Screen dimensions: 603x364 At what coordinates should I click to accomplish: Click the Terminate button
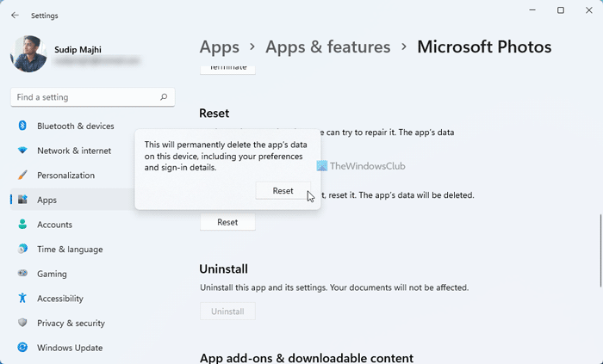[x=227, y=69]
